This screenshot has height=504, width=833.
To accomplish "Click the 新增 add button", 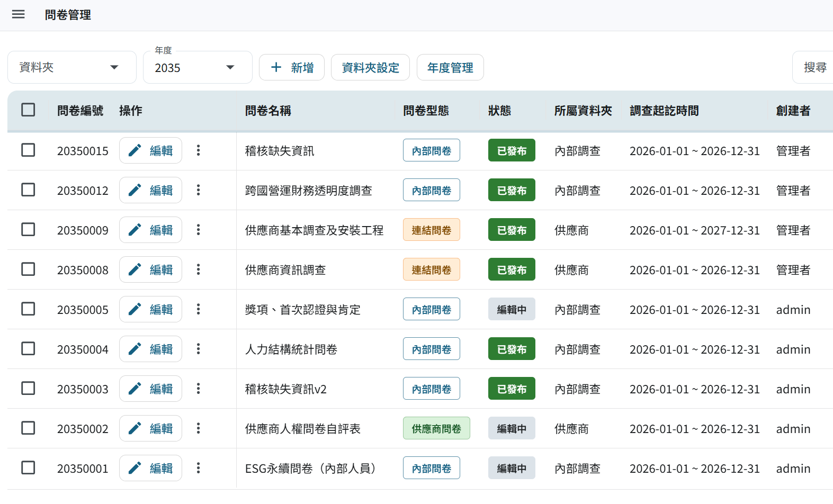I will (292, 67).
